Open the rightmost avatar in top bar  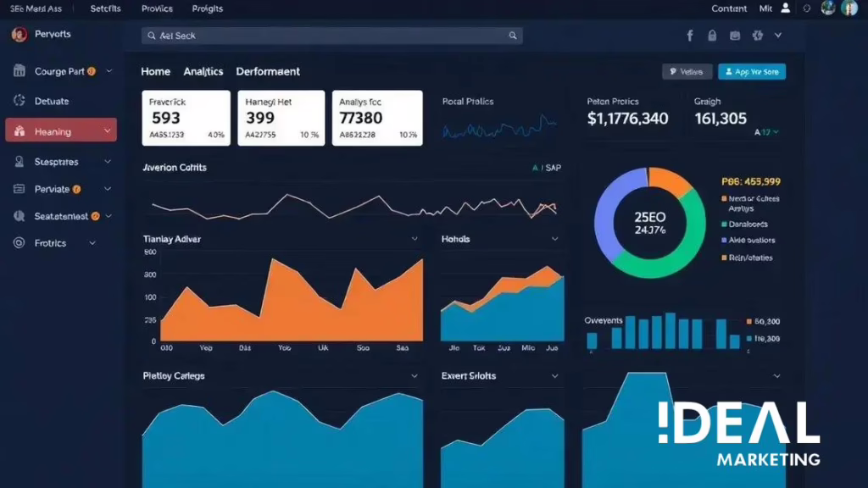[849, 8]
